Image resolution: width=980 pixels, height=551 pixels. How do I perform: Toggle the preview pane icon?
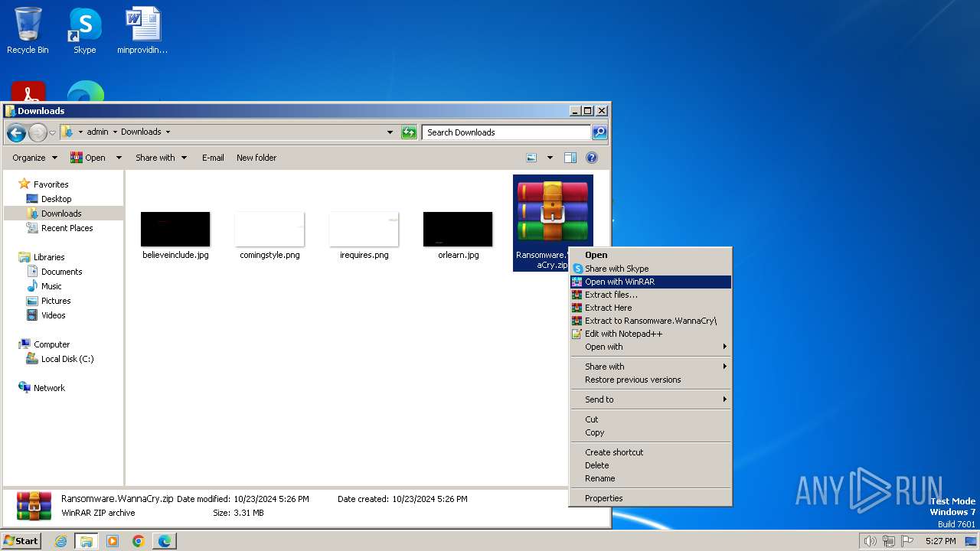tap(570, 158)
